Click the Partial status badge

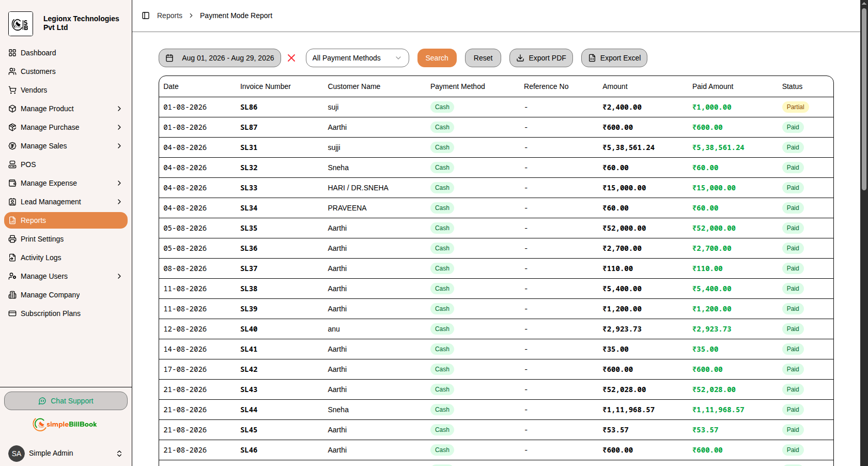point(796,107)
